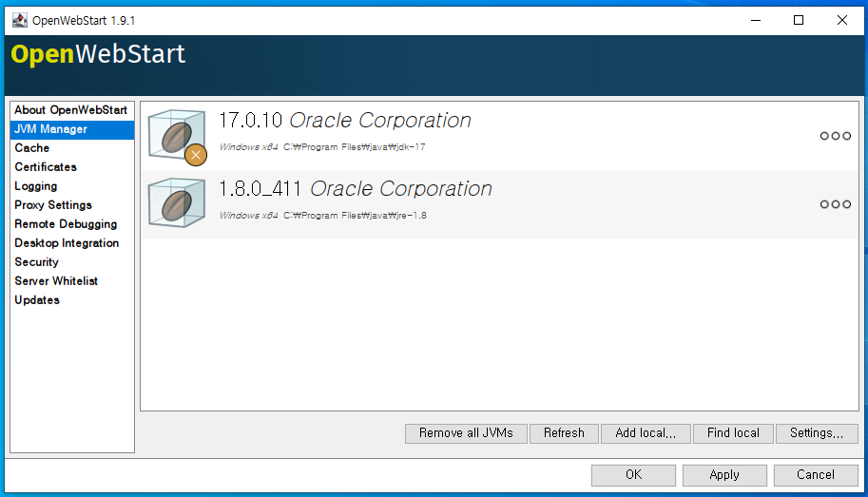Apply the current changes
Viewport: 868px width, 497px height.
point(724,475)
